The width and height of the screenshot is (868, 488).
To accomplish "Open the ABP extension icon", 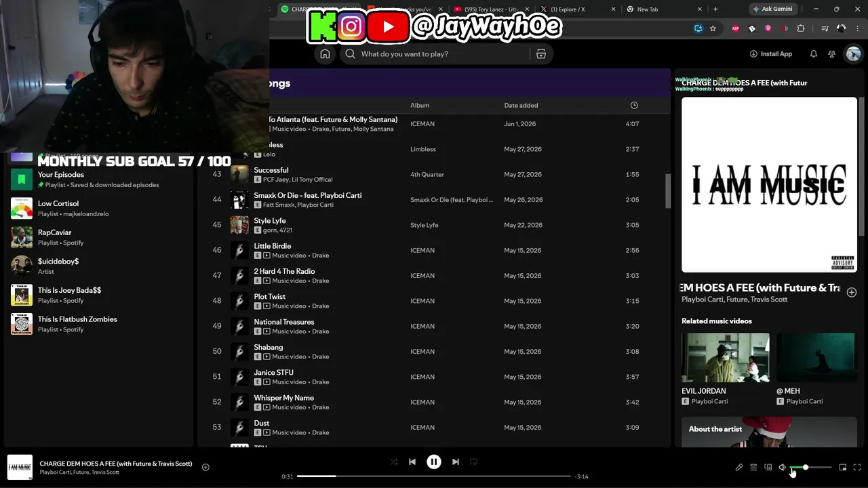I will (736, 28).
